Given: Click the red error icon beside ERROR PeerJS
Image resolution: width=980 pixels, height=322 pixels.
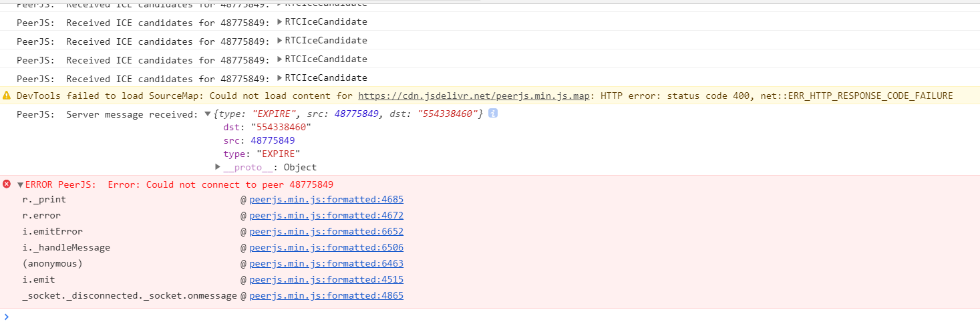Looking at the screenshot, I should [7, 184].
